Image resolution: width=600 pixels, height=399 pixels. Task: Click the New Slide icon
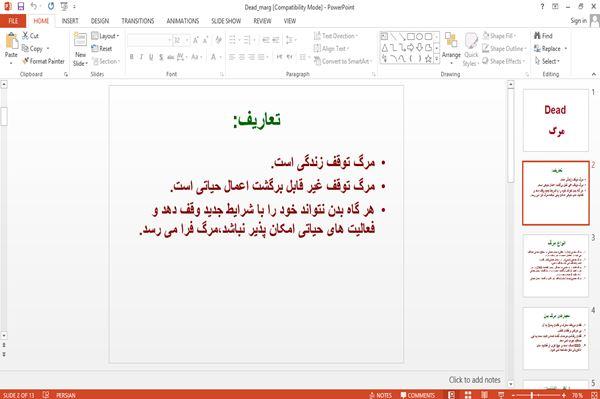[80, 41]
